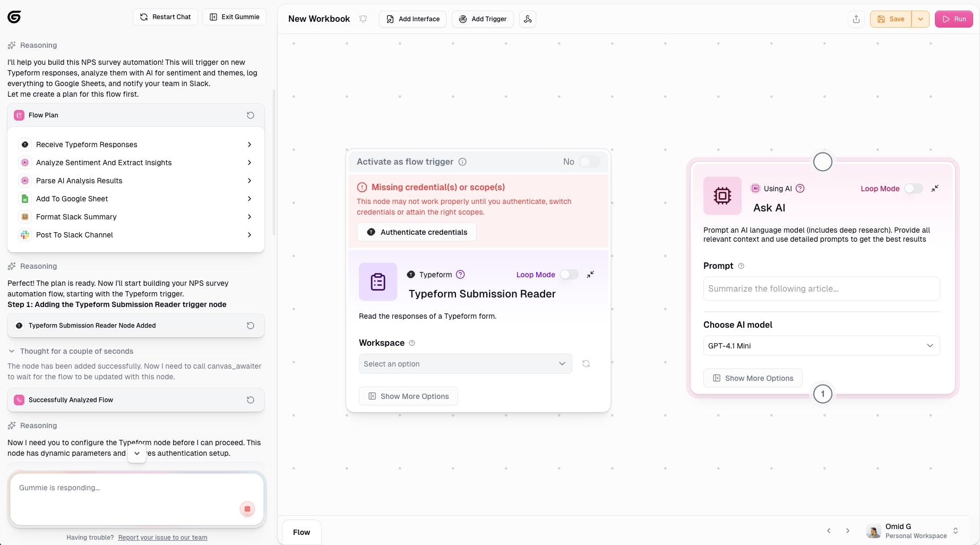This screenshot has height=545, width=980.
Task: Show More Options on Ask AI node
Action: (x=753, y=378)
